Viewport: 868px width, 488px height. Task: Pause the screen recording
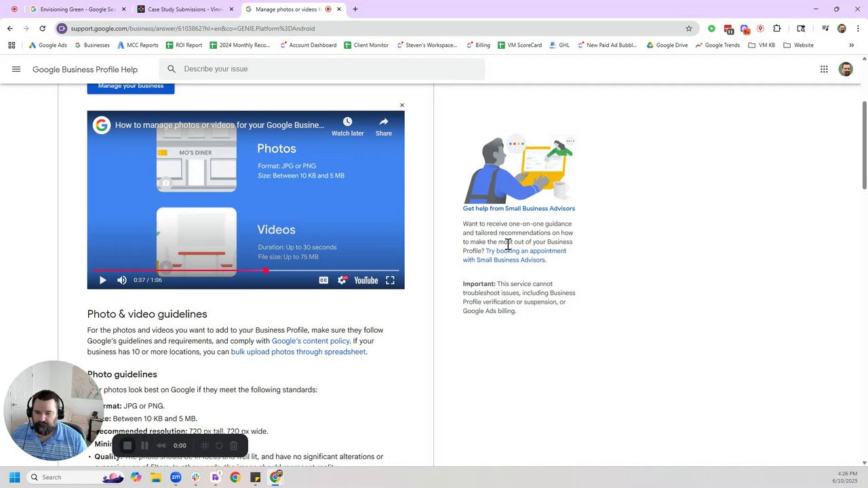pos(144,445)
